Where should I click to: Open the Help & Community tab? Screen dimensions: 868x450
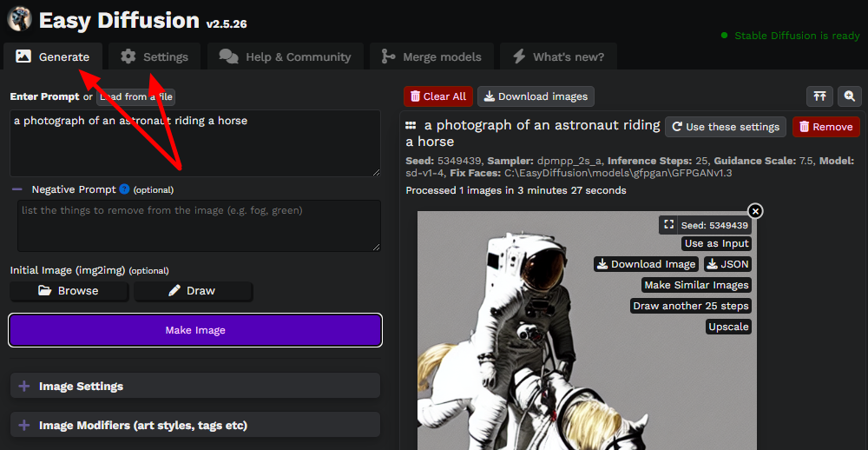(x=285, y=56)
